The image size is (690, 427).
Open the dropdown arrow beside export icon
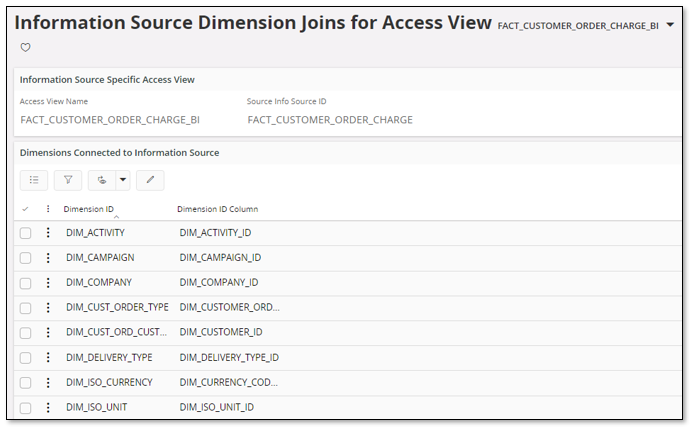[x=123, y=180]
